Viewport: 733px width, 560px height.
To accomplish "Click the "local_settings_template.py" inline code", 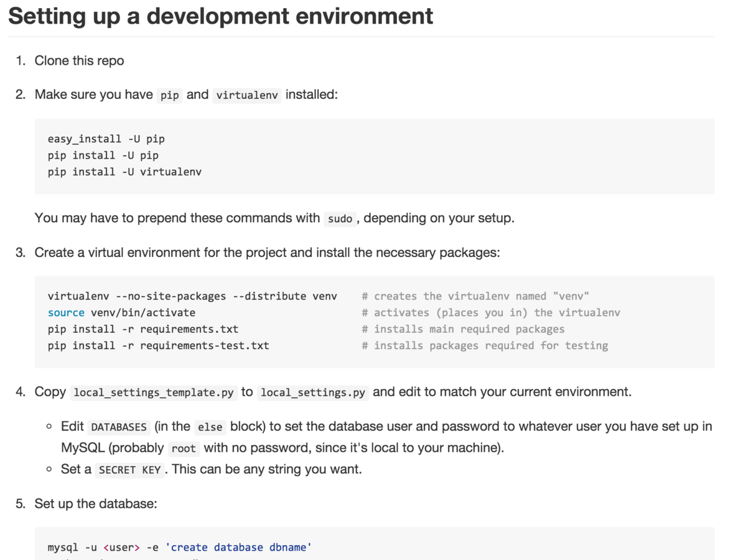I will [154, 393].
